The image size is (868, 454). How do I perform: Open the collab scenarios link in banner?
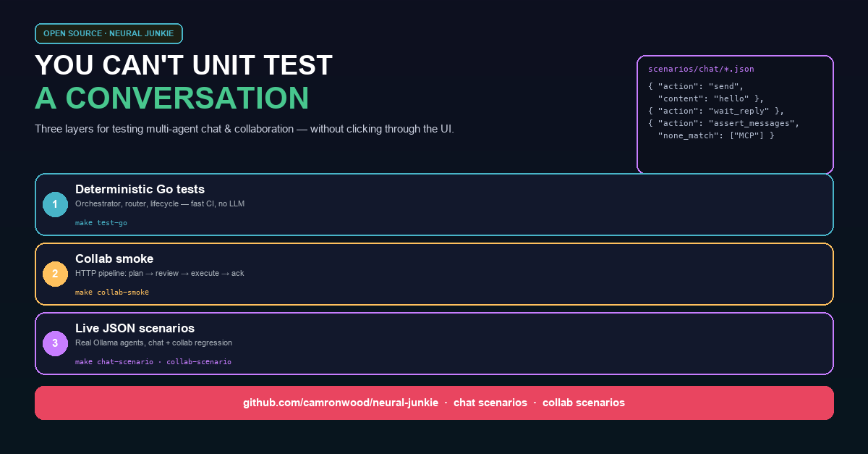584,403
